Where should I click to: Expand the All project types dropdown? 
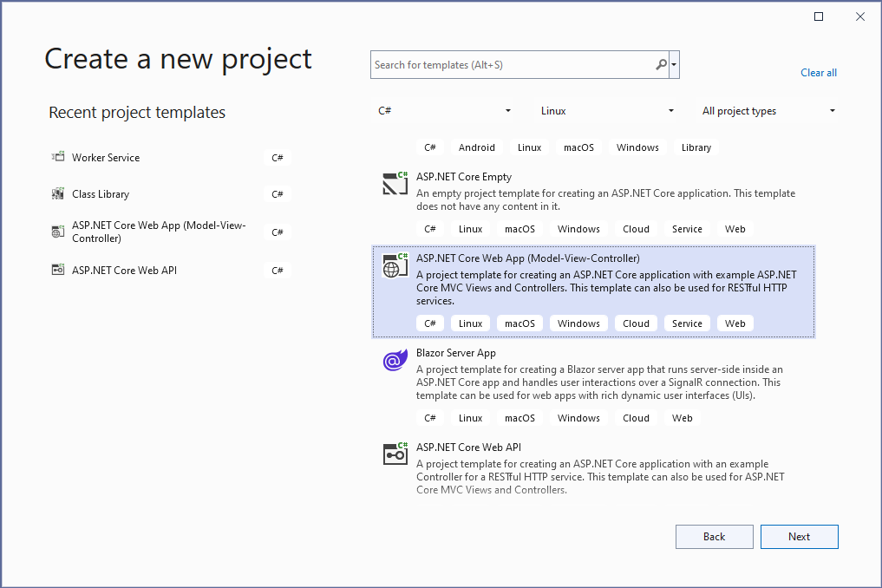pos(768,111)
